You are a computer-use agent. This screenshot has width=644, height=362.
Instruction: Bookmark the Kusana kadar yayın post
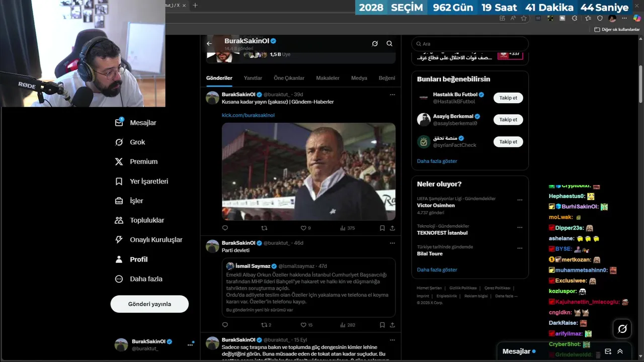click(x=382, y=228)
